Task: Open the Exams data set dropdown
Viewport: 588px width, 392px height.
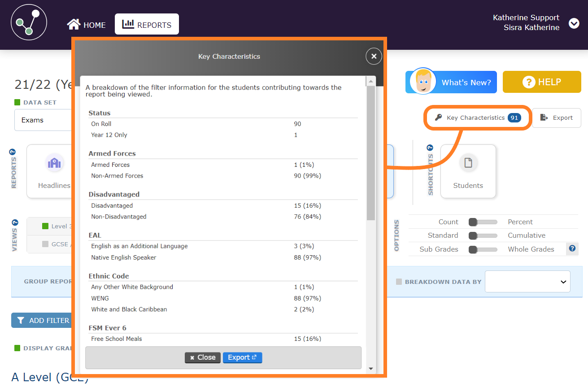Action: coord(43,120)
